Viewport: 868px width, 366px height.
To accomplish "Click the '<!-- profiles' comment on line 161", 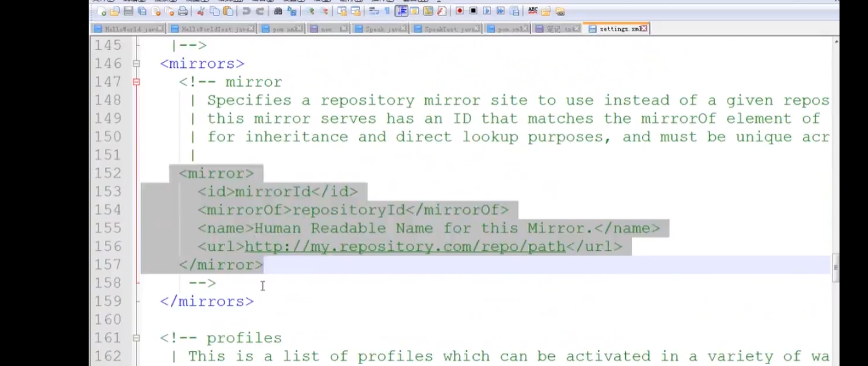I will (221, 338).
